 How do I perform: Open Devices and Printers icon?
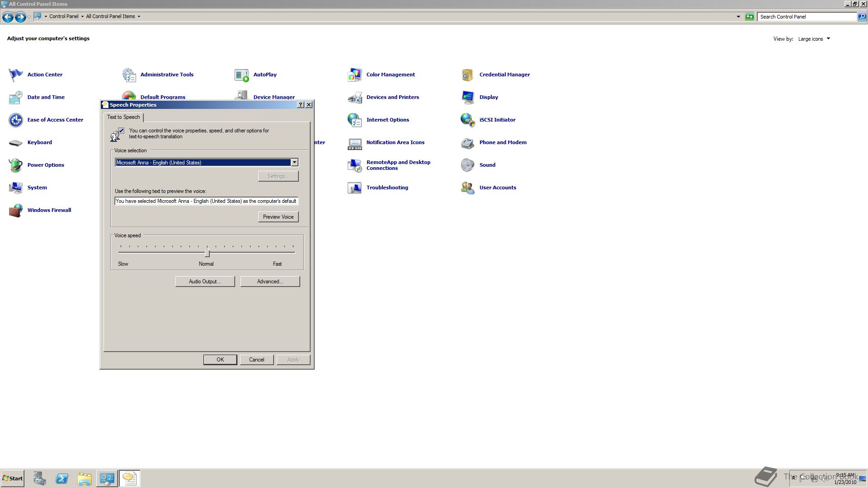coord(355,97)
